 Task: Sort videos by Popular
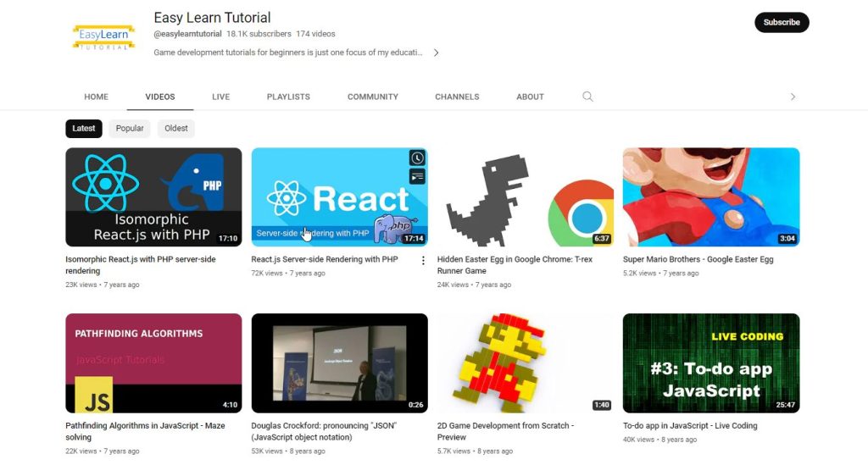tap(130, 129)
